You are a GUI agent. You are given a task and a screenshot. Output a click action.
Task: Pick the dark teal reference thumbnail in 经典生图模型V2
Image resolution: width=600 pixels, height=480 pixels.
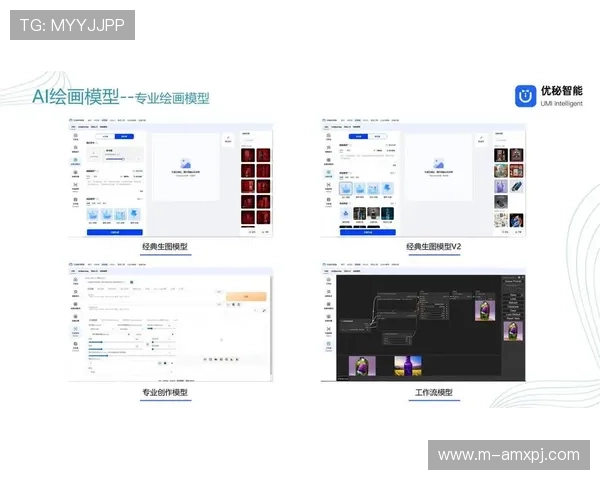(x=387, y=214)
